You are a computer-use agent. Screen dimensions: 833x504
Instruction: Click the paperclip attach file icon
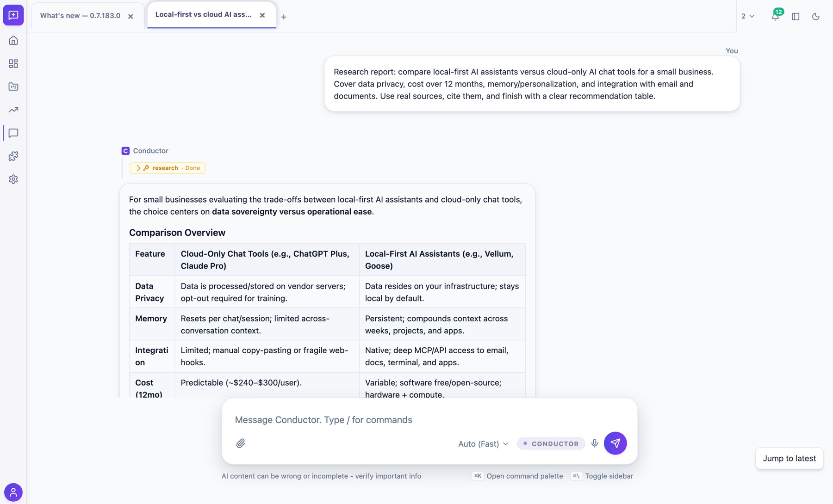coord(241,443)
